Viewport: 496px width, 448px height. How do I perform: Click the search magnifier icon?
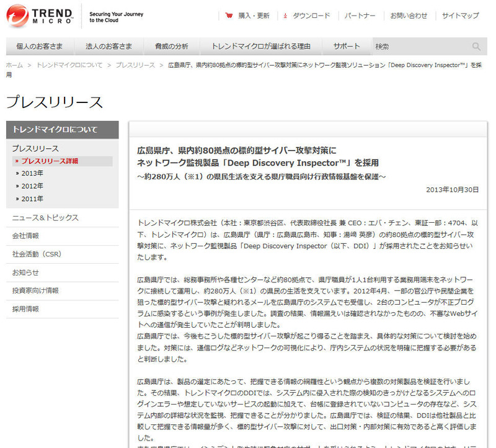[476, 47]
